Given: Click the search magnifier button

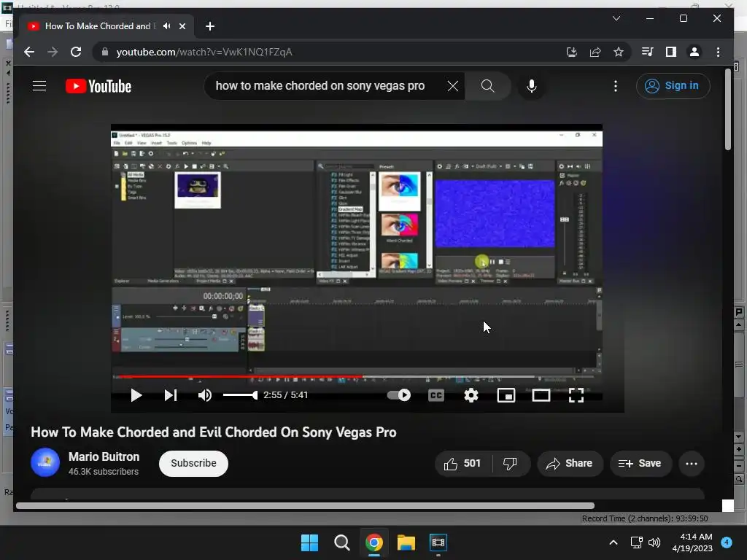Looking at the screenshot, I should click(x=487, y=86).
